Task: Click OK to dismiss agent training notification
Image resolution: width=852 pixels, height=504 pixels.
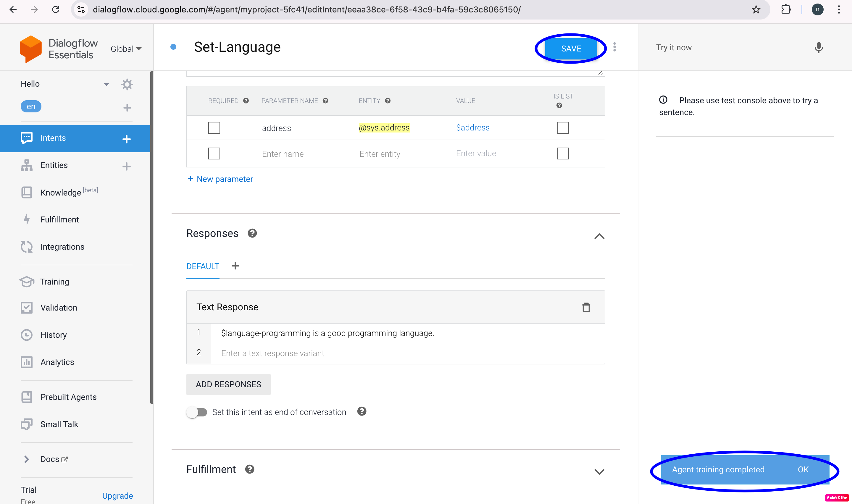Action: pos(803,469)
